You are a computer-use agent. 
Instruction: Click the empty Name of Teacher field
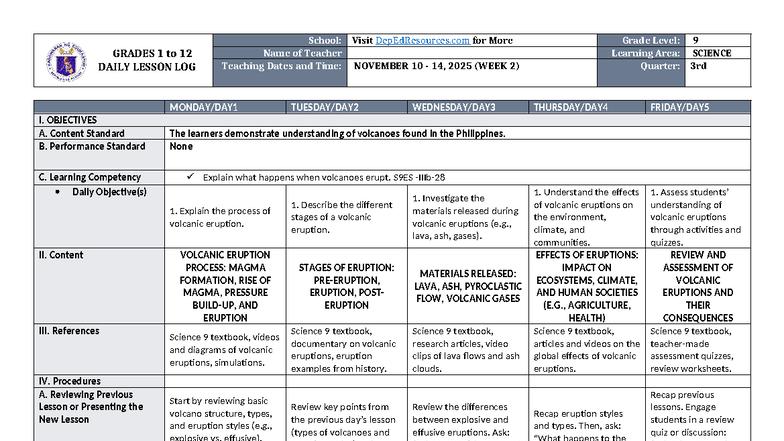[x=472, y=53]
